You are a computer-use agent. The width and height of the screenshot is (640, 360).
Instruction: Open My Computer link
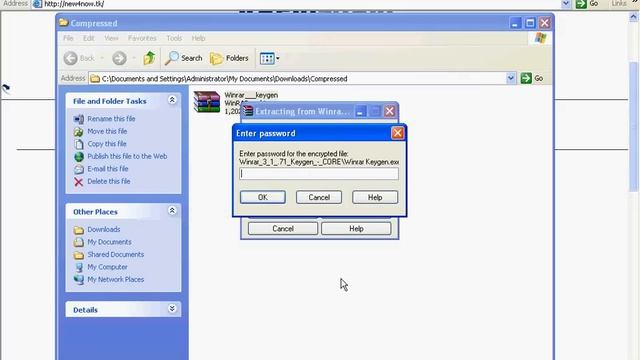pos(107,267)
